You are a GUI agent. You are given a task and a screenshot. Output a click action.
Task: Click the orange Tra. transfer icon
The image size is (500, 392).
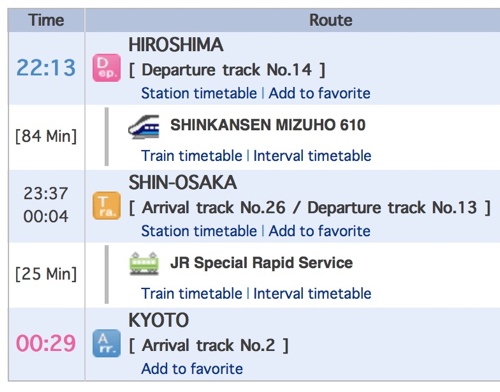tap(106, 206)
